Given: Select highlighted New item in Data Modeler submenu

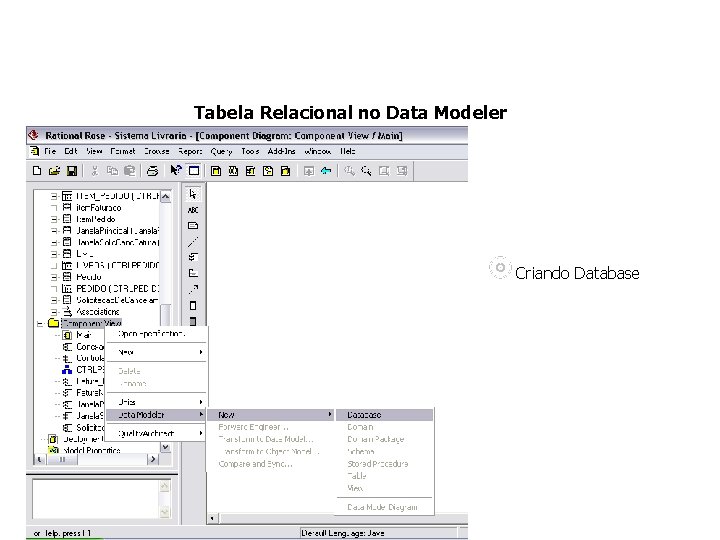Looking at the screenshot, I should click(x=270, y=415).
